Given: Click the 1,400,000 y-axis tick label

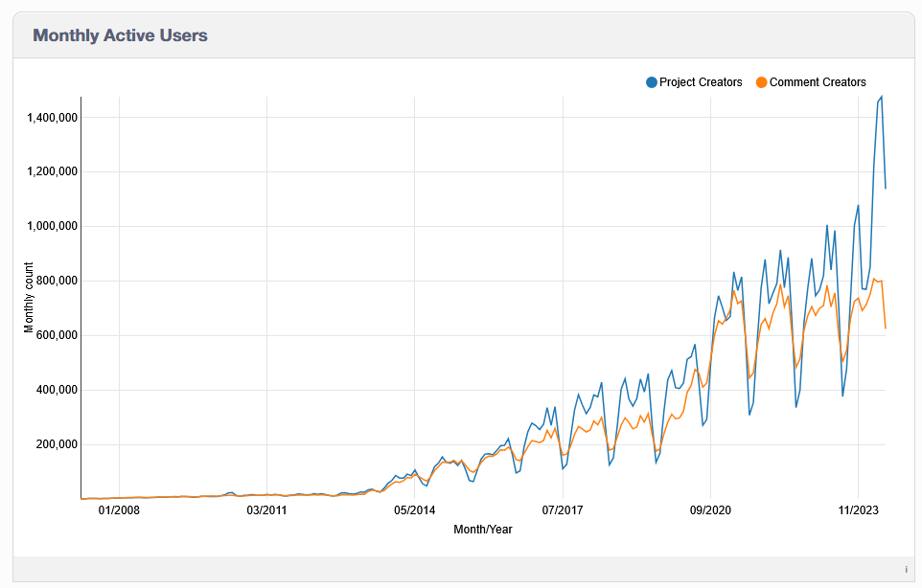Looking at the screenshot, I should 48,118.
